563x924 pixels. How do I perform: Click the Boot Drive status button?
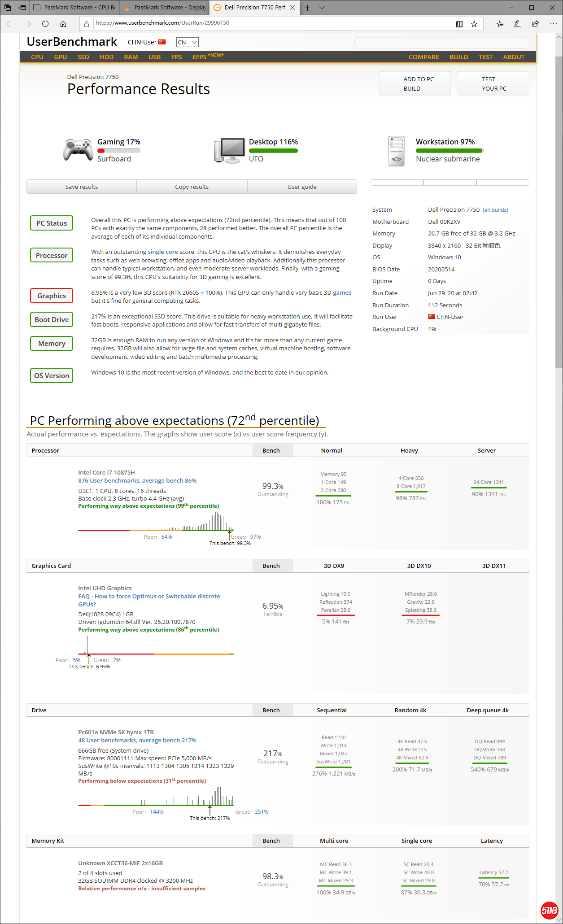[52, 319]
